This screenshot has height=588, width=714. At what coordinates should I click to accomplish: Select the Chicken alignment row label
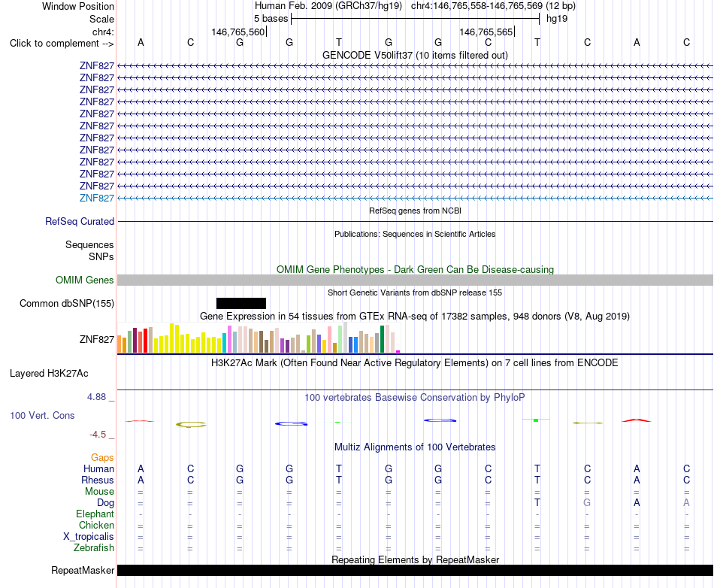(96, 525)
